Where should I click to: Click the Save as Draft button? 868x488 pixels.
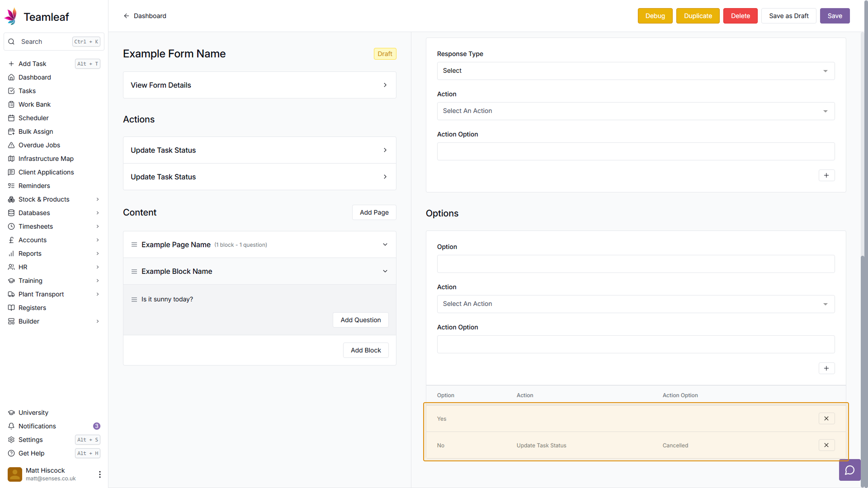[788, 16]
